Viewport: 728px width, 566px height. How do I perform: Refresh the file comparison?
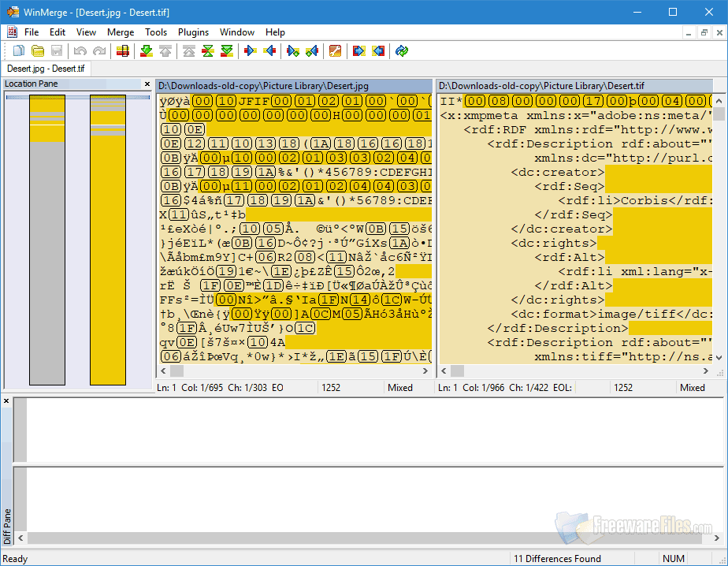401,50
